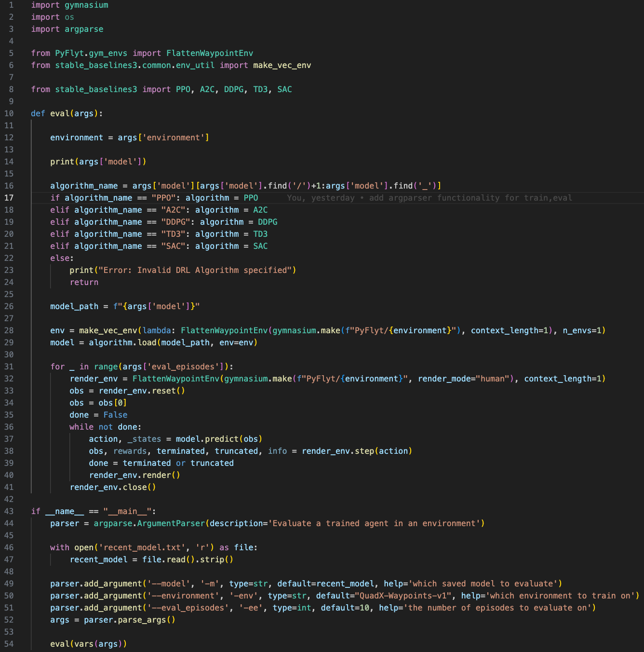The height and width of the screenshot is (652, 644).
Task: Click 'algorithm.load' call on line 29
Action: point(122,342)
